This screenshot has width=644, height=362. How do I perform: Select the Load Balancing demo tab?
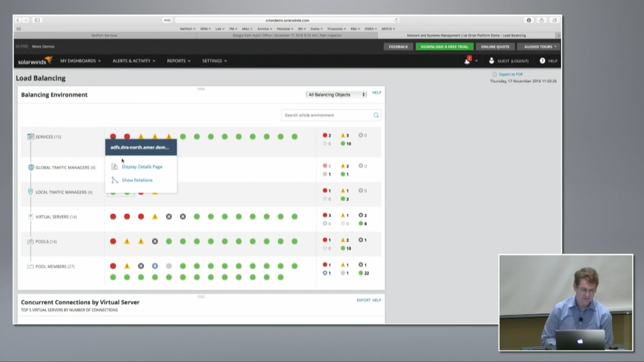point(466,35)
